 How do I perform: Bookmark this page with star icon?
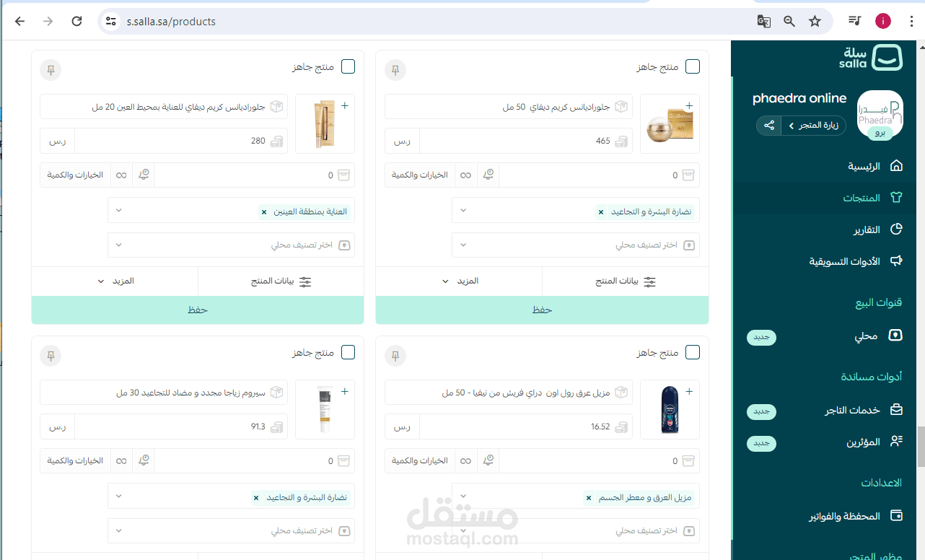coord(815,22)
